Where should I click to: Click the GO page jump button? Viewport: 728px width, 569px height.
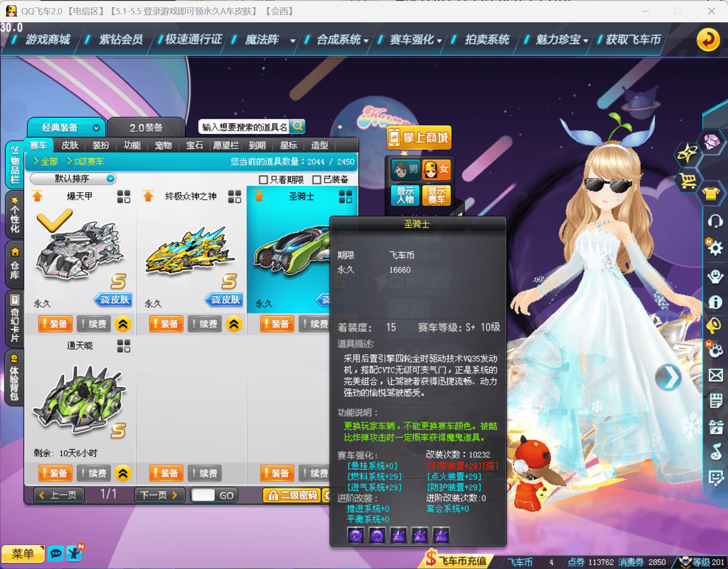pos(227,496)
